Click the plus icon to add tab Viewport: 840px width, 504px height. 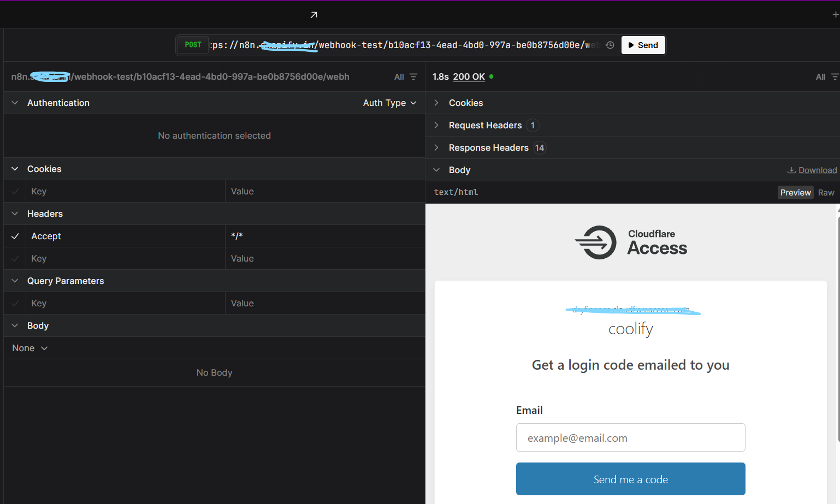tap(835, 15)
